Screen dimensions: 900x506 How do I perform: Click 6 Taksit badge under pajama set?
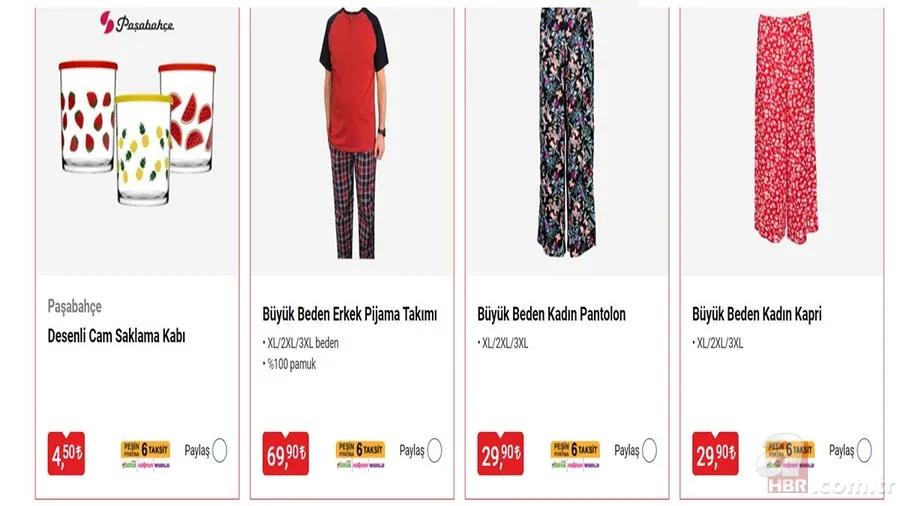(360, 454)
